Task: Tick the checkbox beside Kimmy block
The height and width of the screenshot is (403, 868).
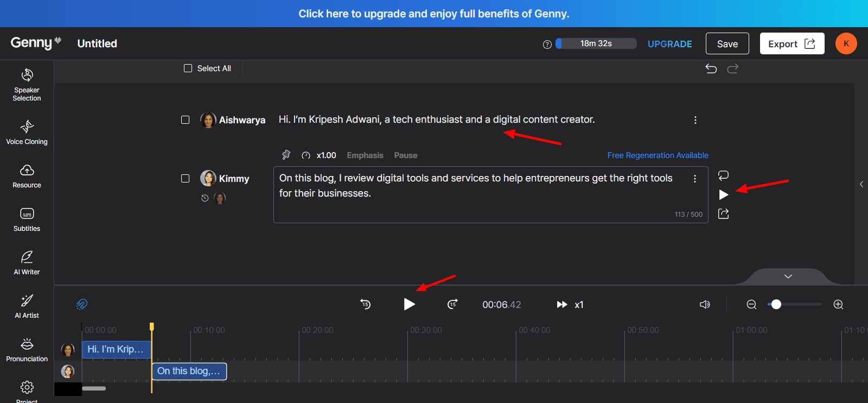Action: click(186, 179)
